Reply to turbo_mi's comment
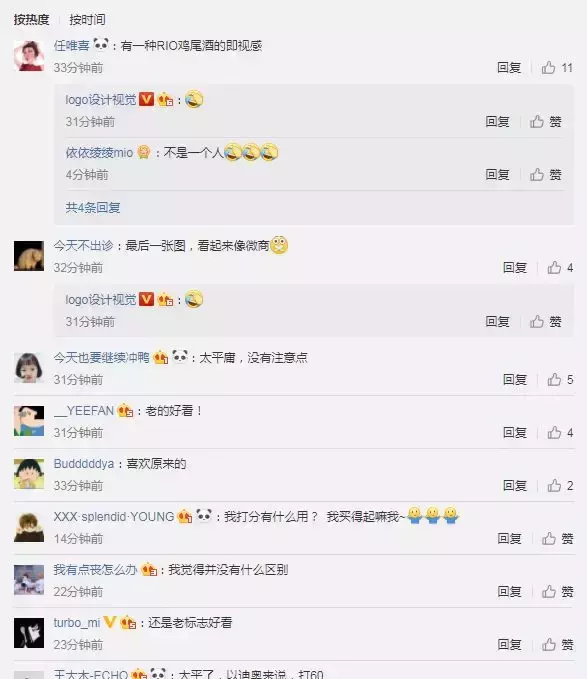The height and width of the screenshot is (679, 587). point(509,644)
